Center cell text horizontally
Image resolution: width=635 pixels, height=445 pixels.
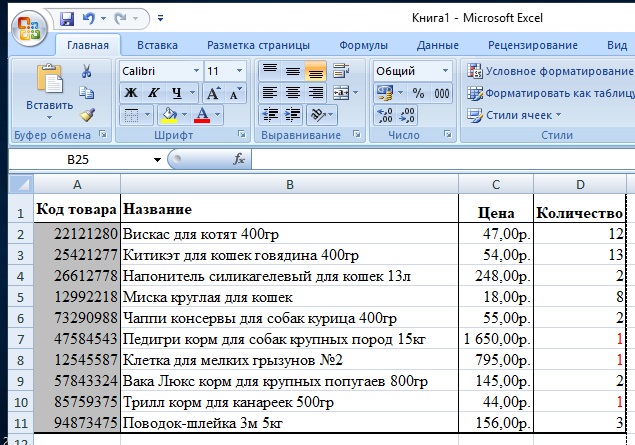coord(293,93)
